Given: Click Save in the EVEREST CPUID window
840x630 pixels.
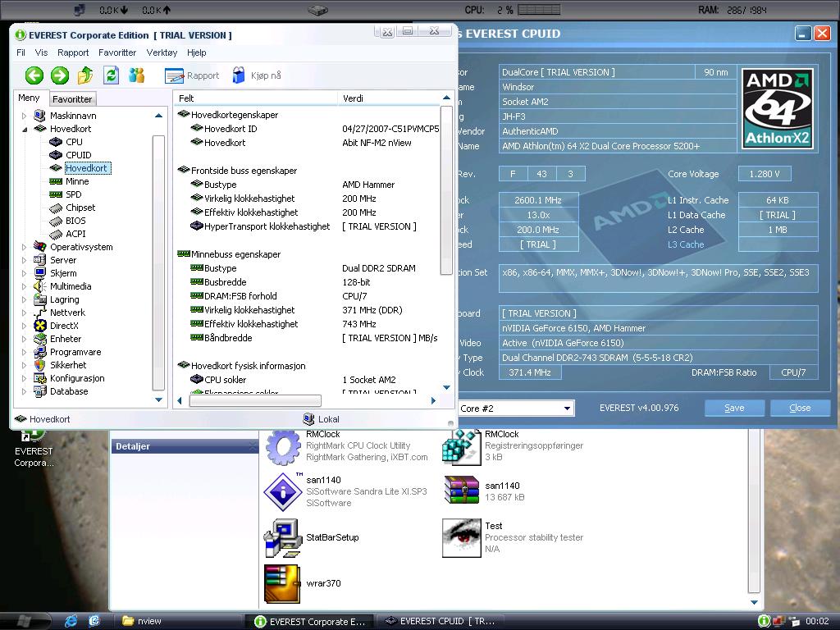Looking at the screenshot, I should click(x=734, y=409).
